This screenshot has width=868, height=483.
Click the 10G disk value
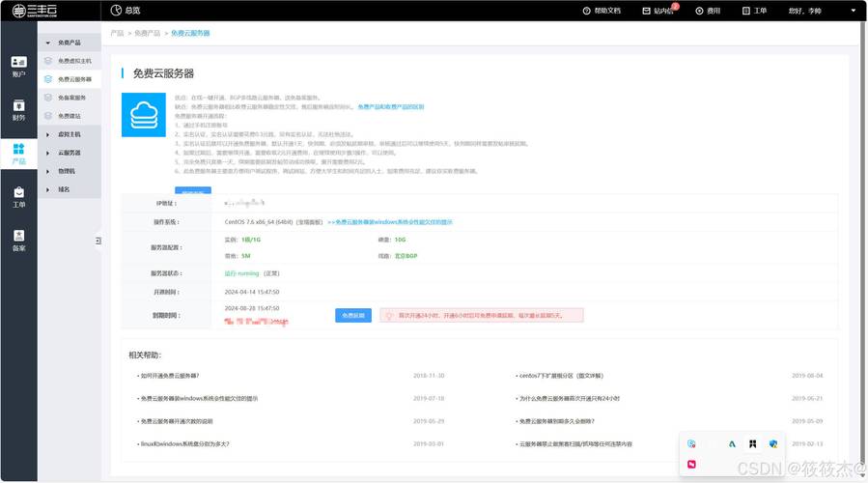coord(400,240)
